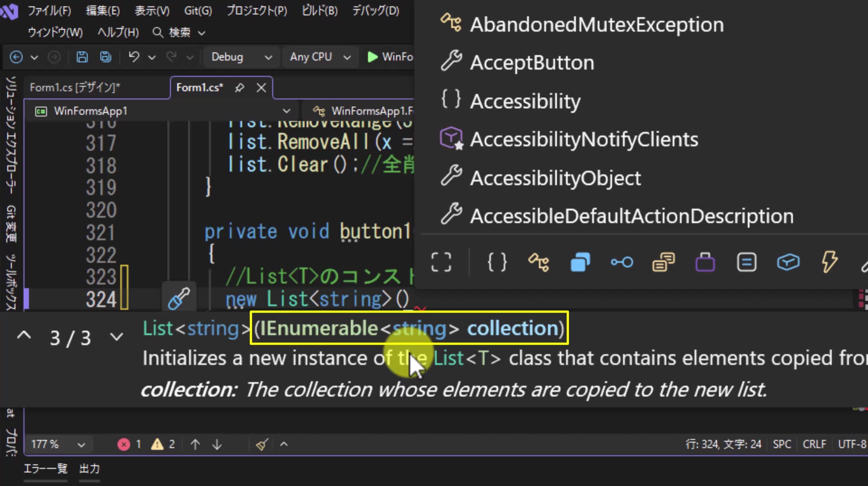Show the next overload signature
This screenshot has height=486, width=868.
[117, 337]
